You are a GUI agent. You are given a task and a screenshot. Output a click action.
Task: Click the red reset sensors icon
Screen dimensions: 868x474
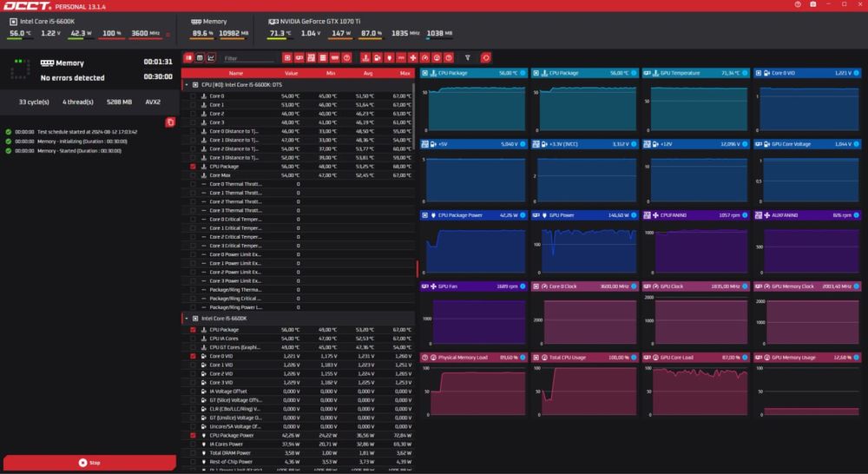click(x=486, y=58)
